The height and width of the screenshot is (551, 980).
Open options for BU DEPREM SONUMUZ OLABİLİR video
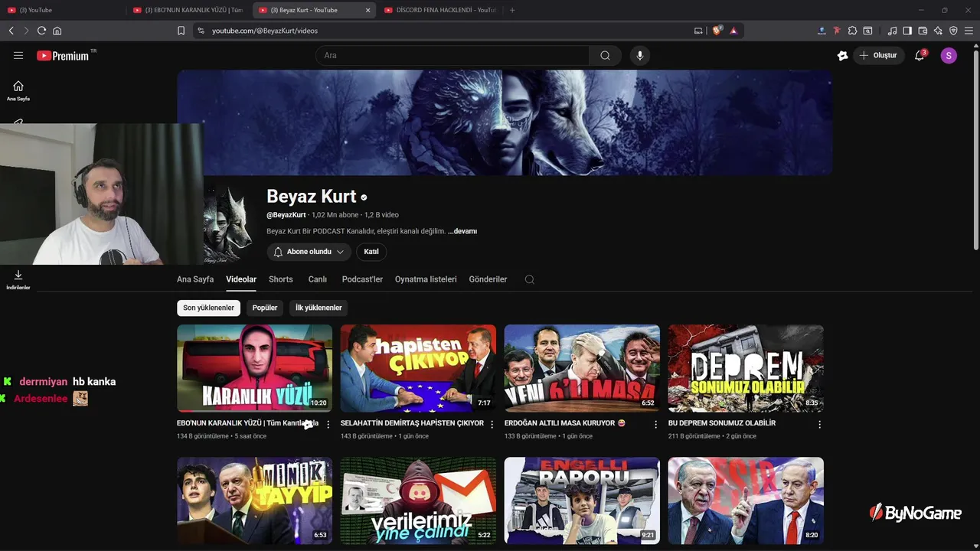[x=819, y=424]
